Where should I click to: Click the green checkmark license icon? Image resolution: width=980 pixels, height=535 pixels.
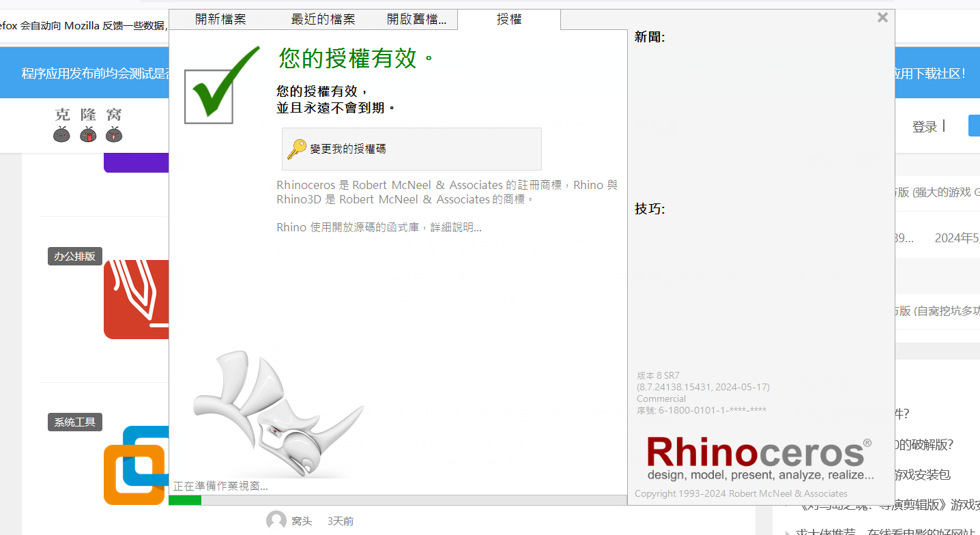pyautogui.click(x=220, y=85)
